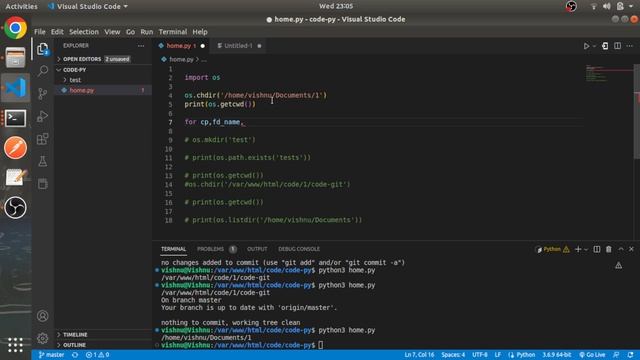Change end of line sequence LF
The height and width of the screenshot is (360, 640).
pos(498,355)
